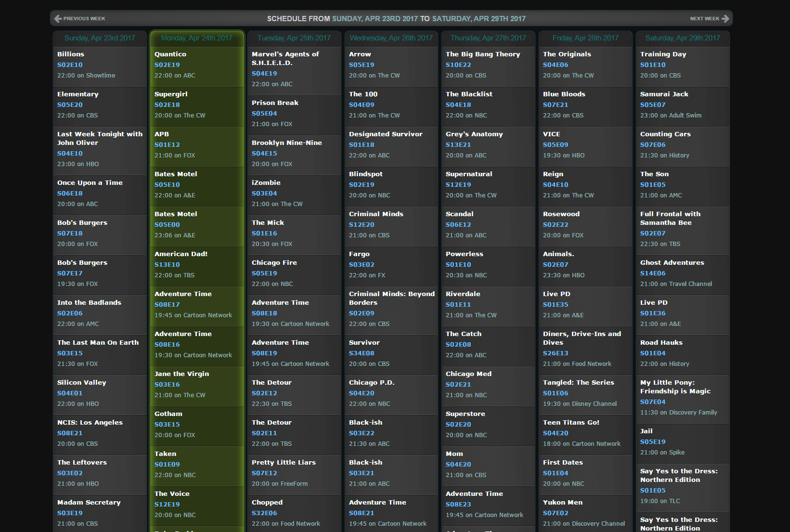Open Blindspot episode S02E19
Viewport: 790px width, 532px height.
[x=362, y=185]
